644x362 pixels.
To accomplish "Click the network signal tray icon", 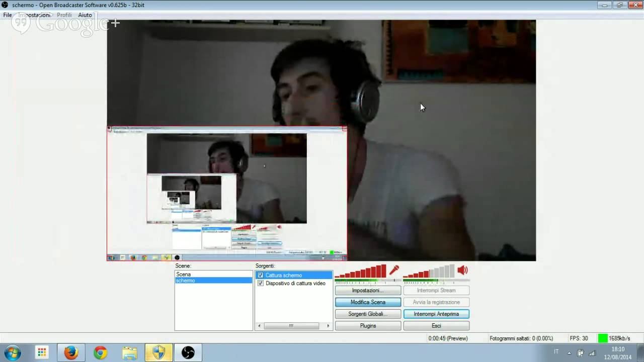I will pyautogui.click(x=592, y=353).
